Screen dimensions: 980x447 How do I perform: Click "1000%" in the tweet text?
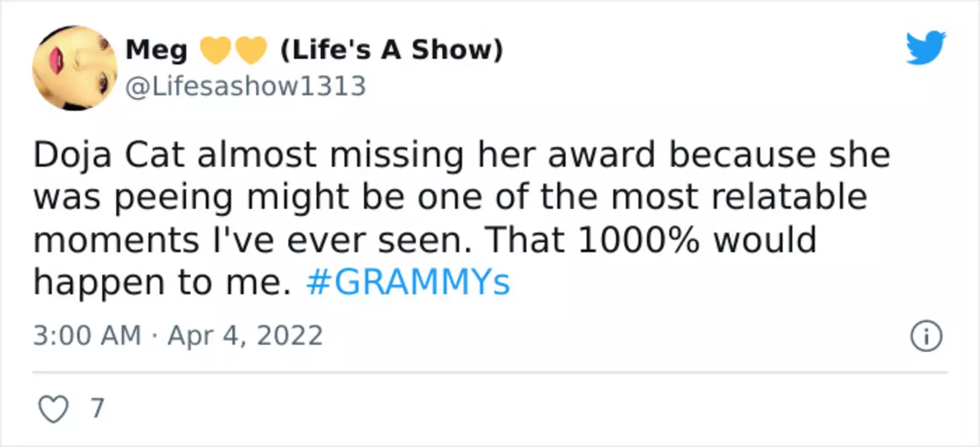click(x=638, y=240)
